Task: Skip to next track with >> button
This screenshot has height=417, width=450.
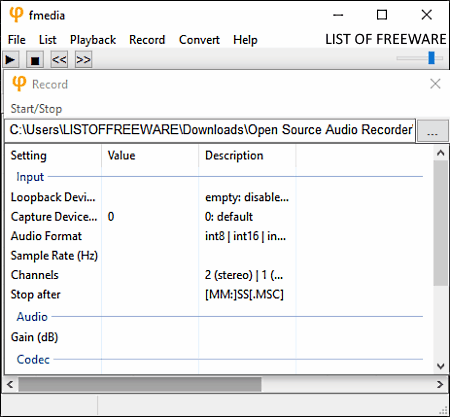Action: click(83, 60)
